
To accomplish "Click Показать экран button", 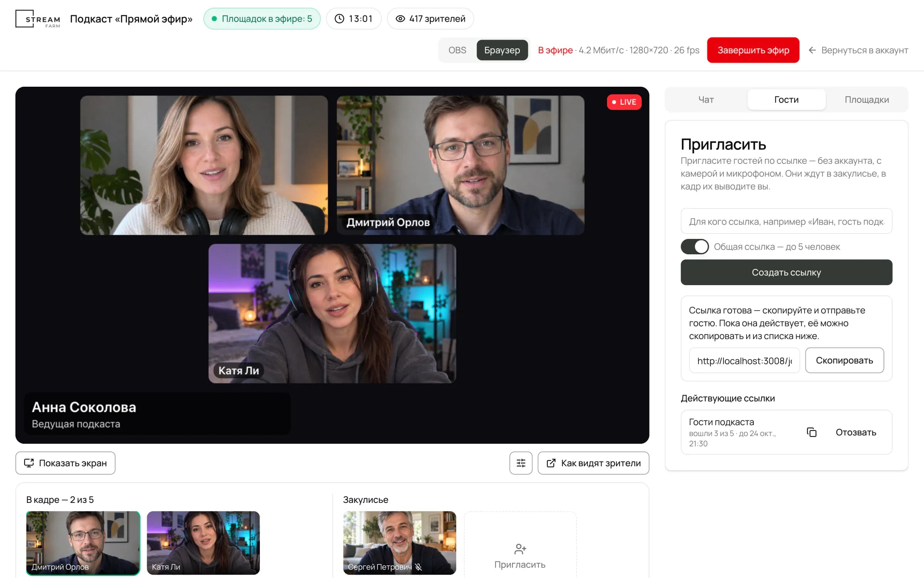I will 65,463.
